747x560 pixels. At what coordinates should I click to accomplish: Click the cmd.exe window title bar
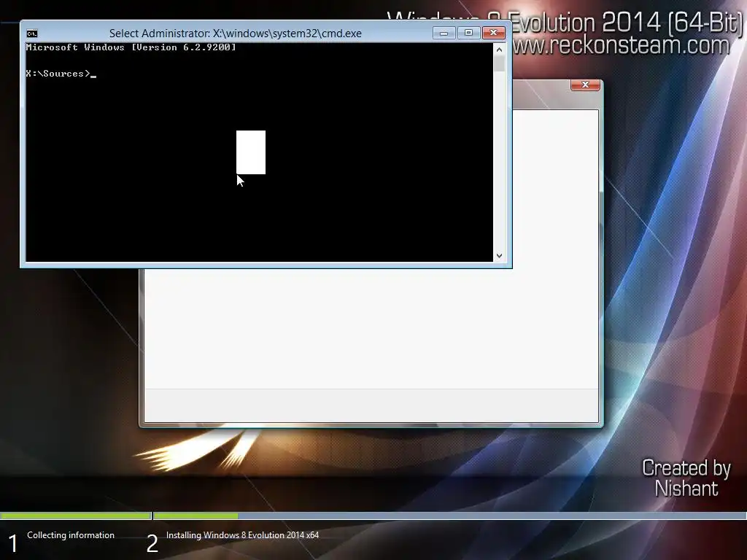coord(236,34)
